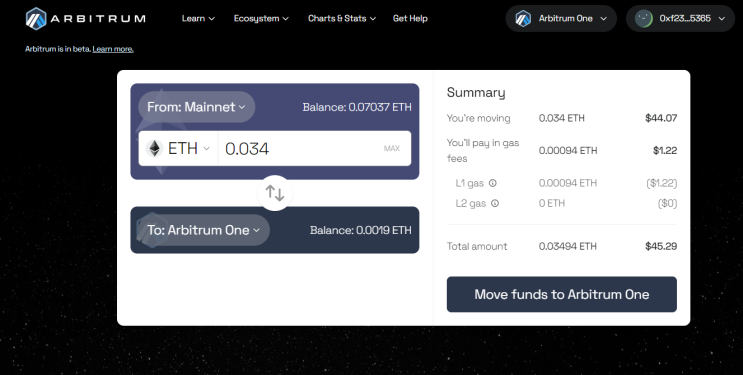
Task: Follow the Learn more beta link
Action: coord(113,49)
